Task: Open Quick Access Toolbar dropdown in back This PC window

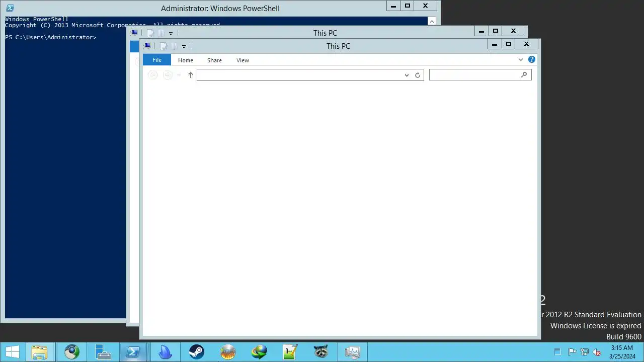Action: coord(171,33)
